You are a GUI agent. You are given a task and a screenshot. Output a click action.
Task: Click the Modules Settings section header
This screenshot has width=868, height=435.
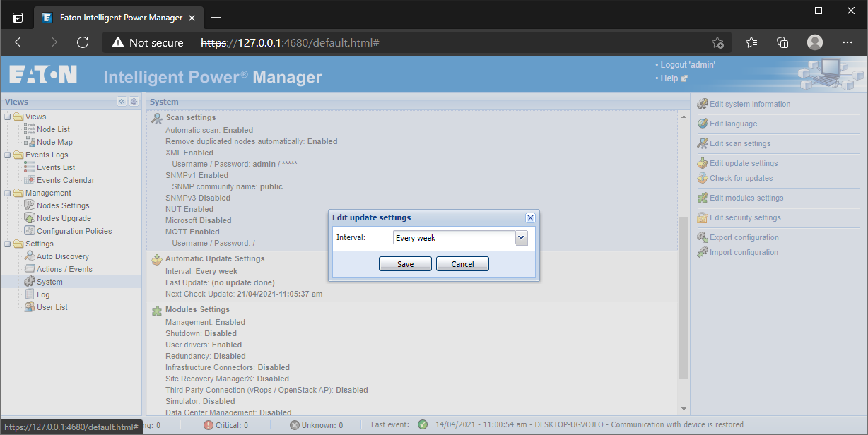(x=197, y=309)
